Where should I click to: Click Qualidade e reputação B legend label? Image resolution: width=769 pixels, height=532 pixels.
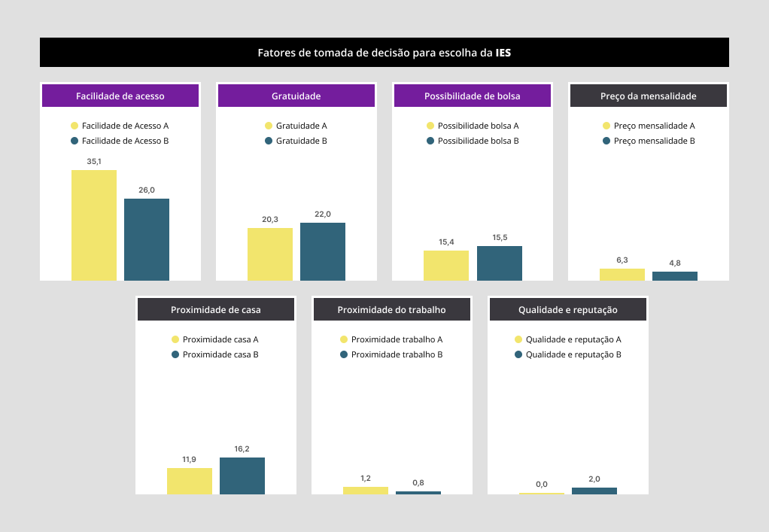coord(573,355)
